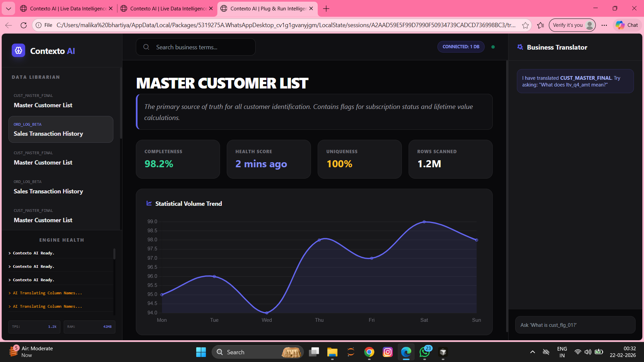
Task: Click the Engine Health log scrollbar
Action: pyautogui.click(x=114, y=254)
